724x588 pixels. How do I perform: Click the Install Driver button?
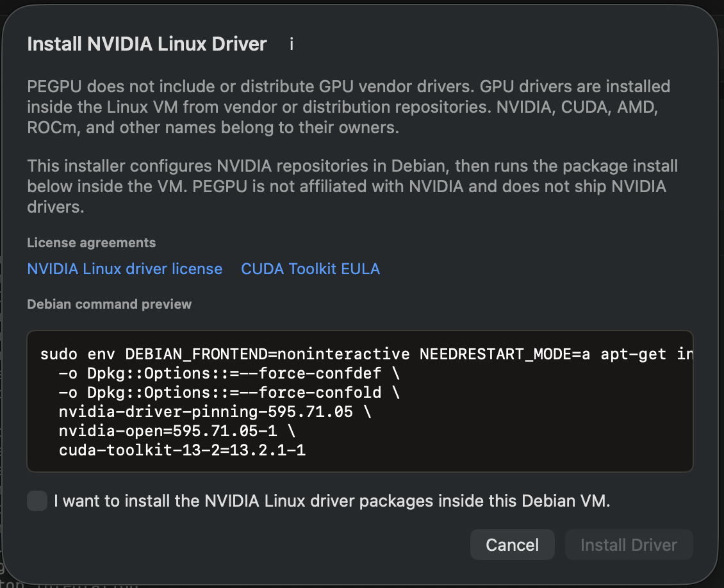click(x=629, y=544)
